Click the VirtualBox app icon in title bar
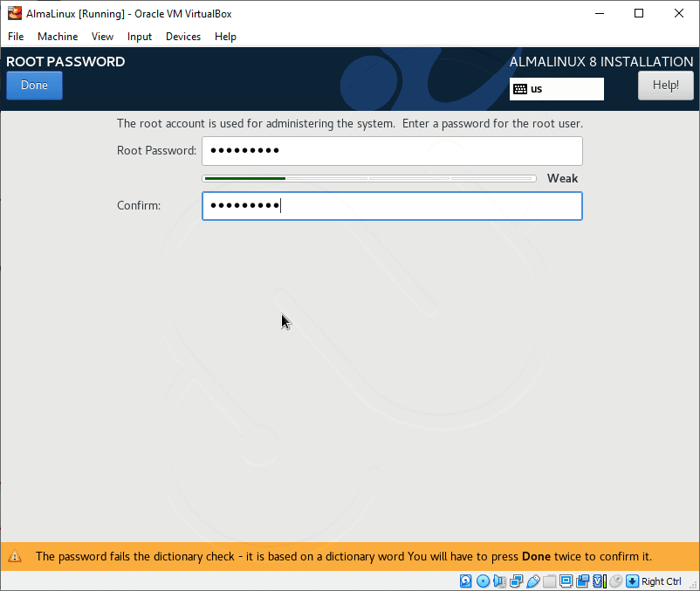 [15, 13]
